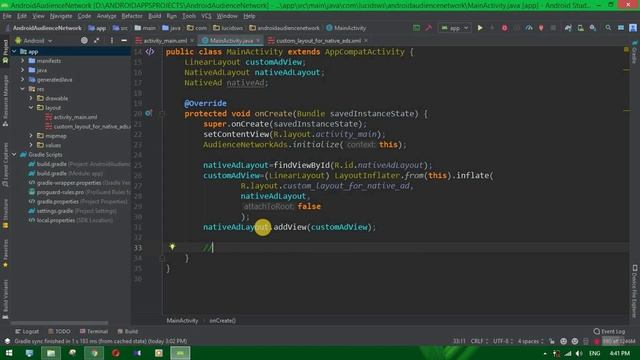This screenshot has height=360, width=640.
Task: Click the Windows Start button
Action: (9, 353)
